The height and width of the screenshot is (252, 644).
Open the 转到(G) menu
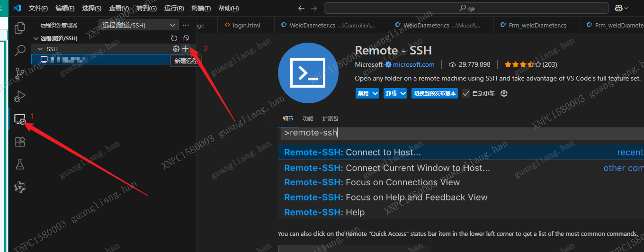click(146, 8)
